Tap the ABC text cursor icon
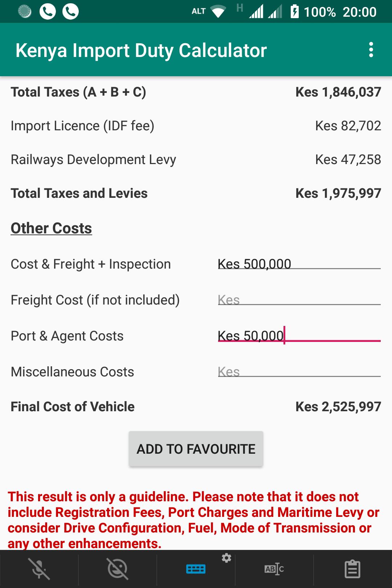392x588 pixels. [x=274, y=569]
